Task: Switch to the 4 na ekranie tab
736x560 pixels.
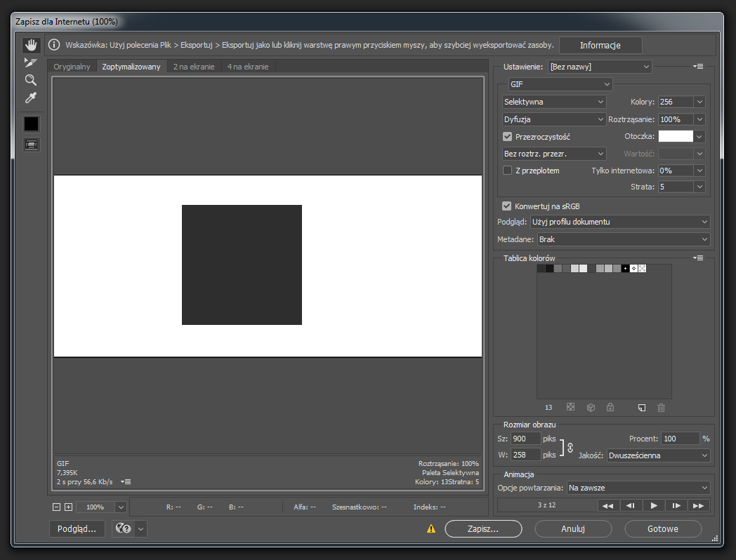Action: pos(248,67)
